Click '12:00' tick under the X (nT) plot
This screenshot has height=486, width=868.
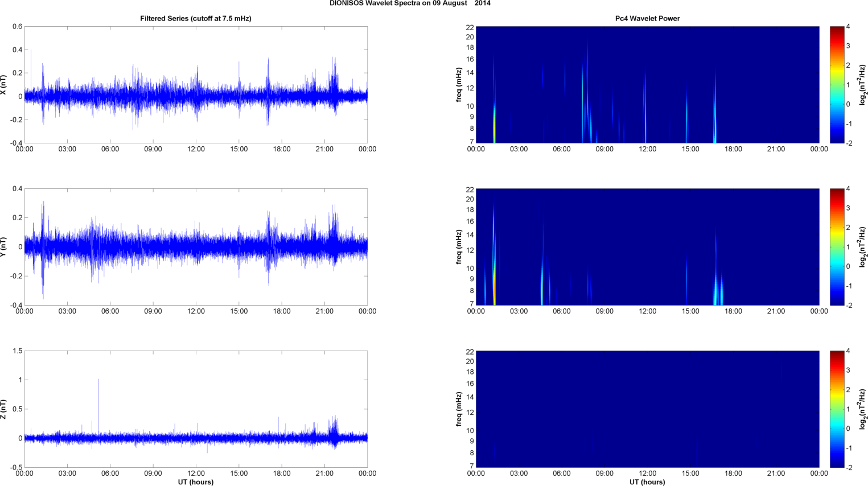(196, 149)
